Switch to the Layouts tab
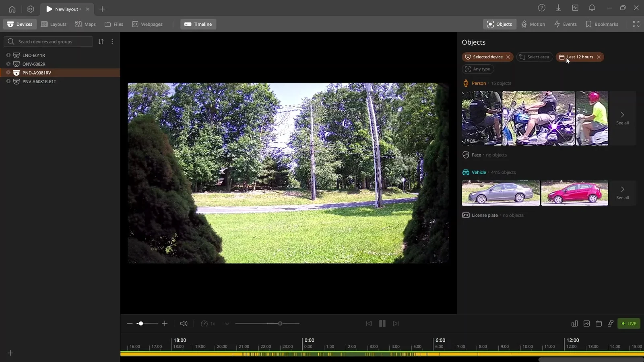 coord(54,24)
